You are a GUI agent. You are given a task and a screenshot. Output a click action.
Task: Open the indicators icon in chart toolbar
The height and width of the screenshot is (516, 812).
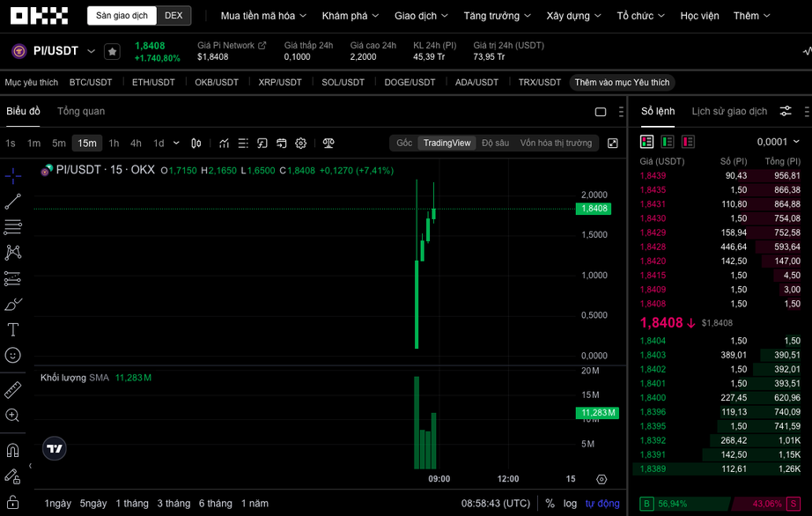click(225, 143)
